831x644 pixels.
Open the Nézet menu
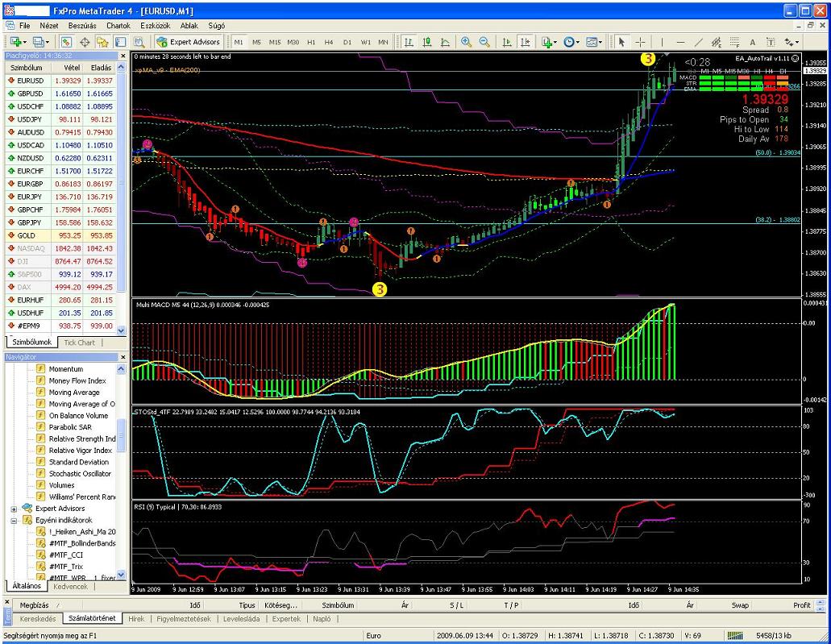pos(49,26)
